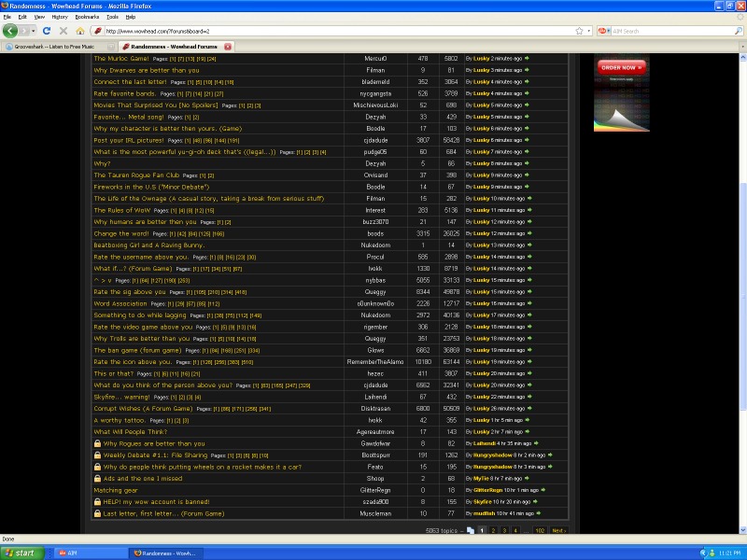
Task: Open Word Association thread
Action: coord(120,304)
